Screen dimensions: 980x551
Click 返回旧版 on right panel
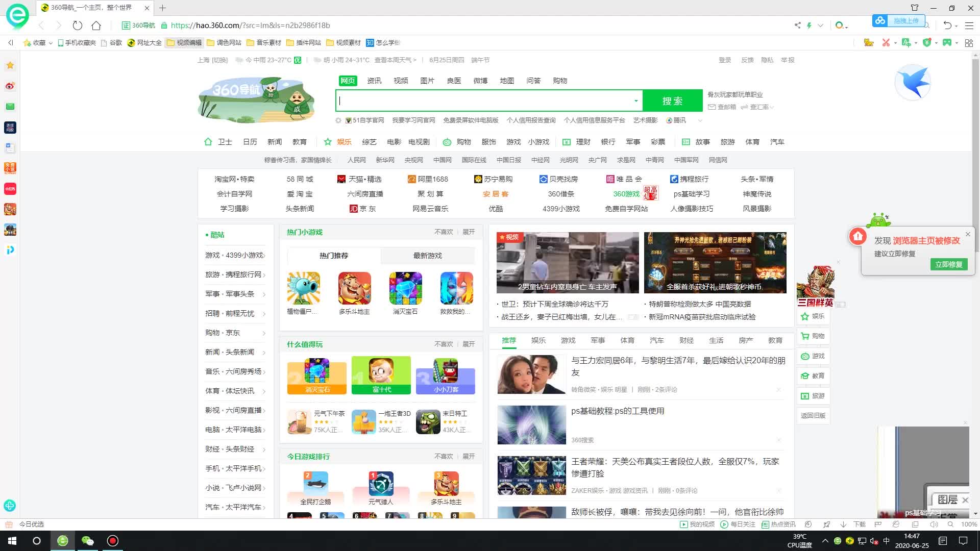tap(813, 415)
